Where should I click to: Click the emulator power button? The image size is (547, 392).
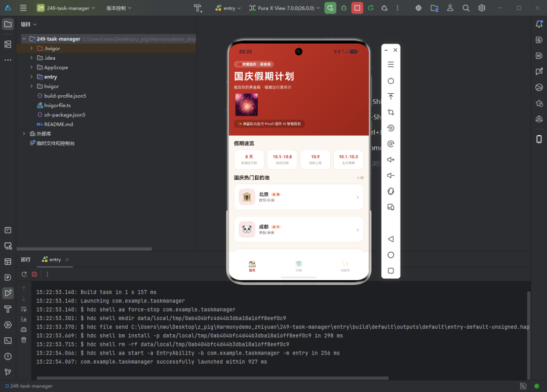pyautogui.click(x=390, y=81)
